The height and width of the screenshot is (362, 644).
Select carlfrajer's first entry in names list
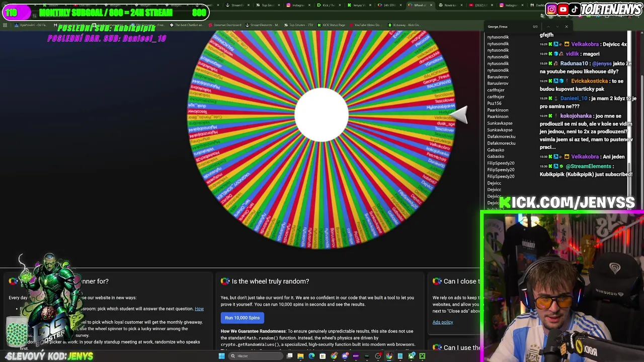coord(496,90)
